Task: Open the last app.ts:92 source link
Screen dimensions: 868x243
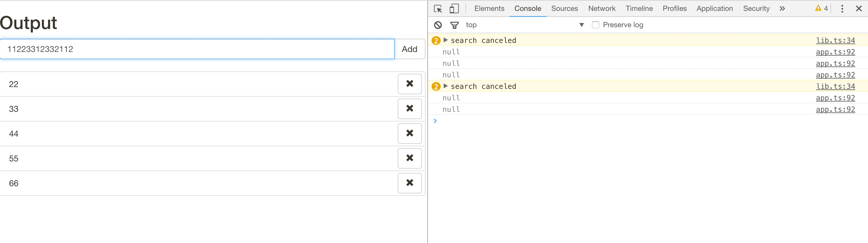Action: pos(835,109)
